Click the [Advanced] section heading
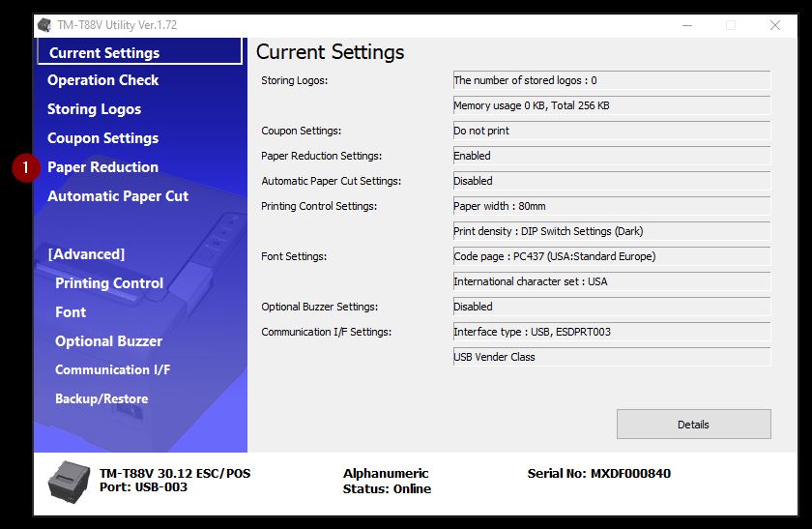This screenshot has width=812, height=529. coord(86,254)
